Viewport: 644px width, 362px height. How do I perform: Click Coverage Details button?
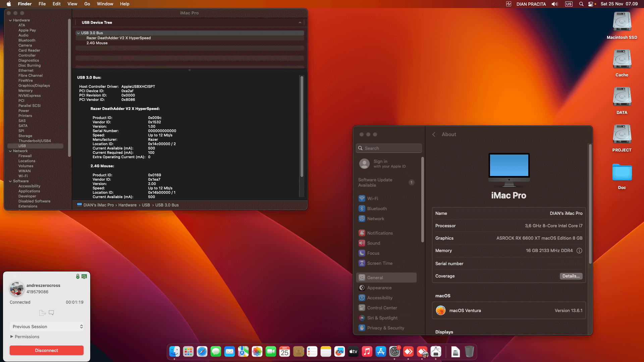point(571,276)
